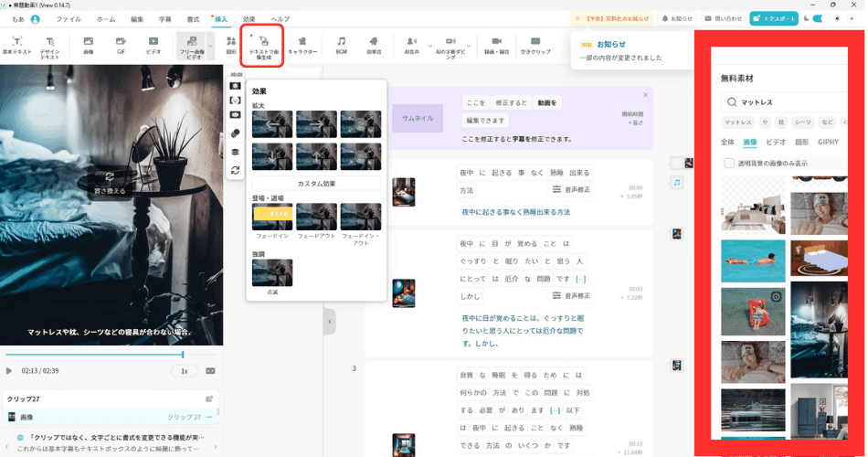The image size is (868, 457).
Task: Open the キャラクター tool
Action: (302, 46)
